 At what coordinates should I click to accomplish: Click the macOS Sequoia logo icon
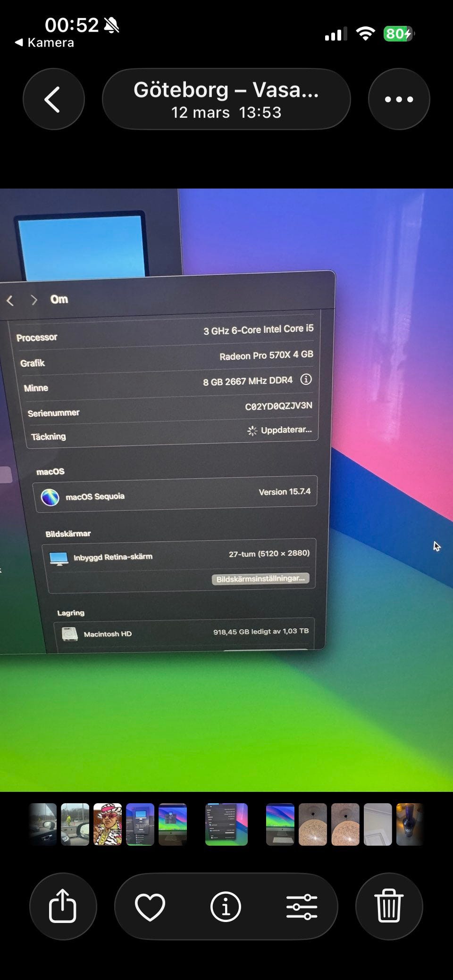click(x=50, y=497)
